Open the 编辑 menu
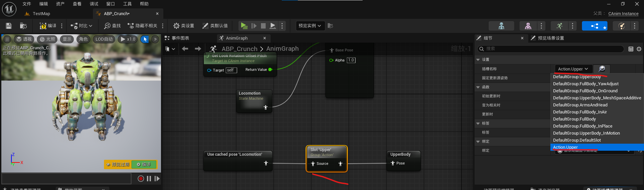Image resolution: width=644 pixels, height=190 pixels. 44,4
